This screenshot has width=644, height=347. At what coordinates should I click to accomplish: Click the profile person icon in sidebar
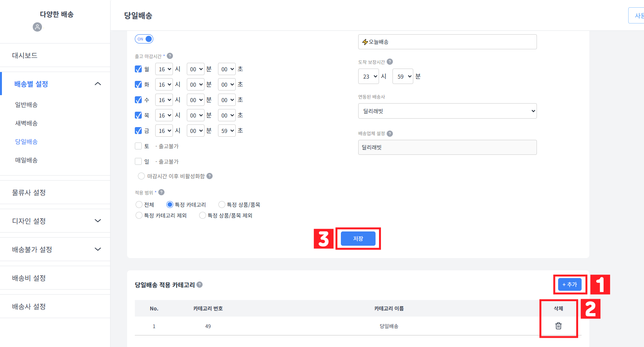[37, 27]
